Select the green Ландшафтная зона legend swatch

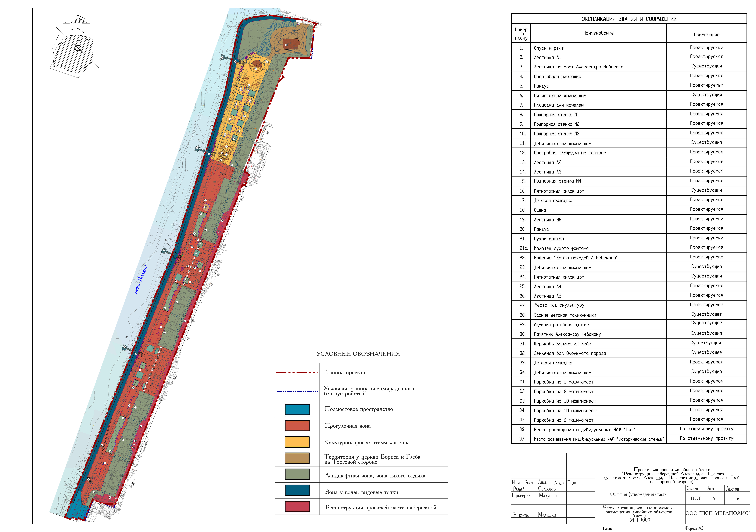pos(297,474)
